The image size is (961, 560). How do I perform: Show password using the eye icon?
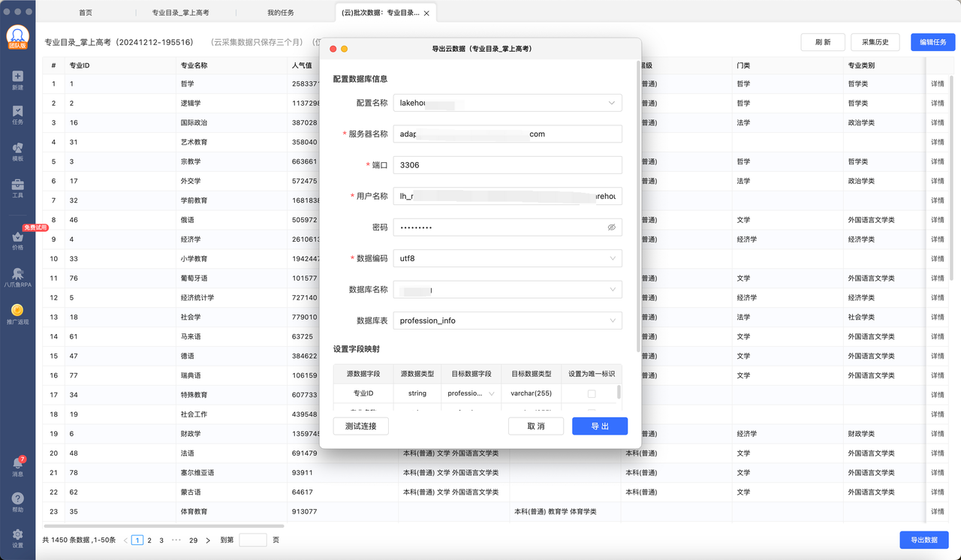point(611,227)
